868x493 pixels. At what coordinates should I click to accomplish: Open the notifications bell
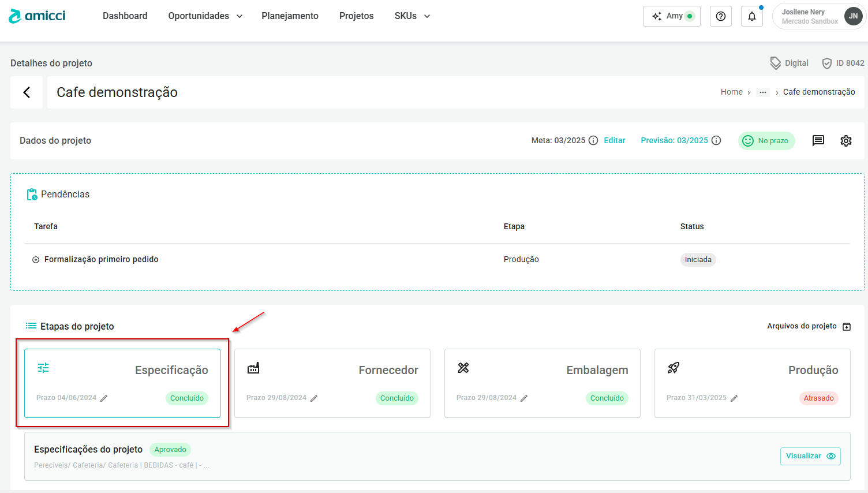tap(751, 16)
